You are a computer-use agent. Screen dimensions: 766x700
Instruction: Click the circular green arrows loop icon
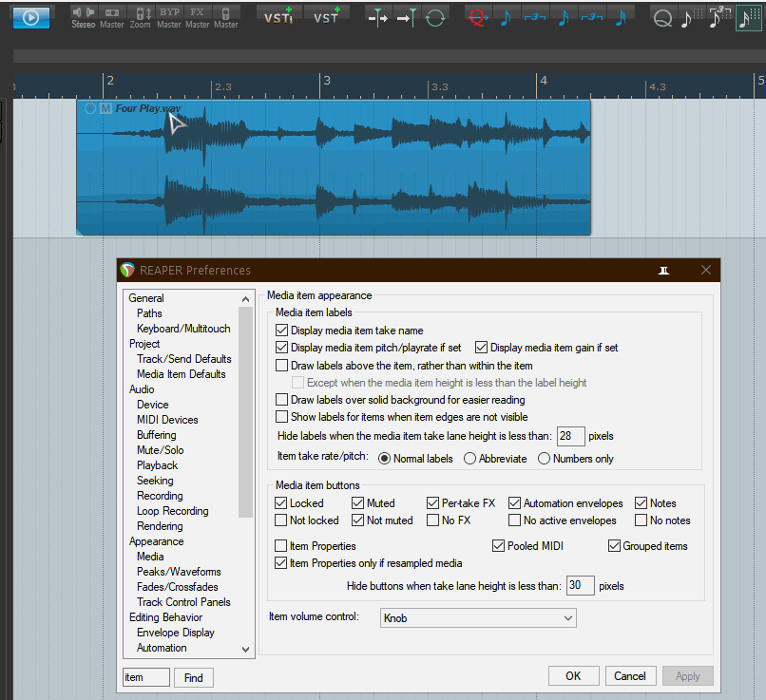[x=435, y=17]
